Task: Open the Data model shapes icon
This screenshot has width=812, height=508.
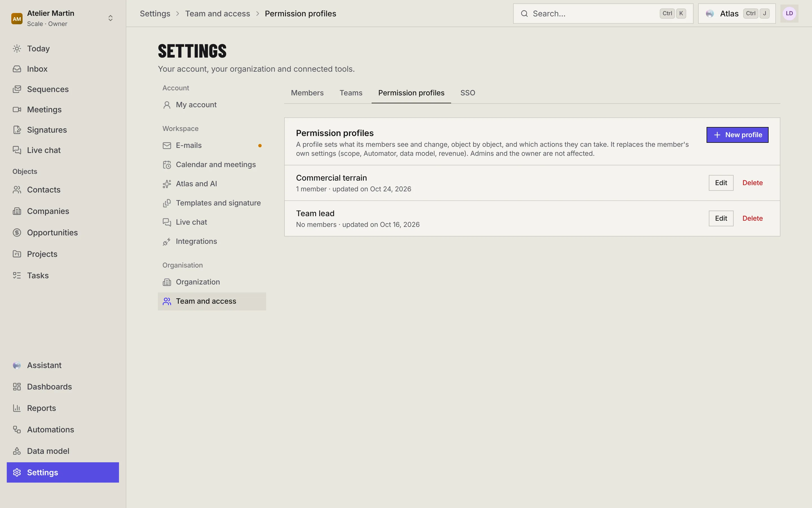Action: click(x=17, y=451)
